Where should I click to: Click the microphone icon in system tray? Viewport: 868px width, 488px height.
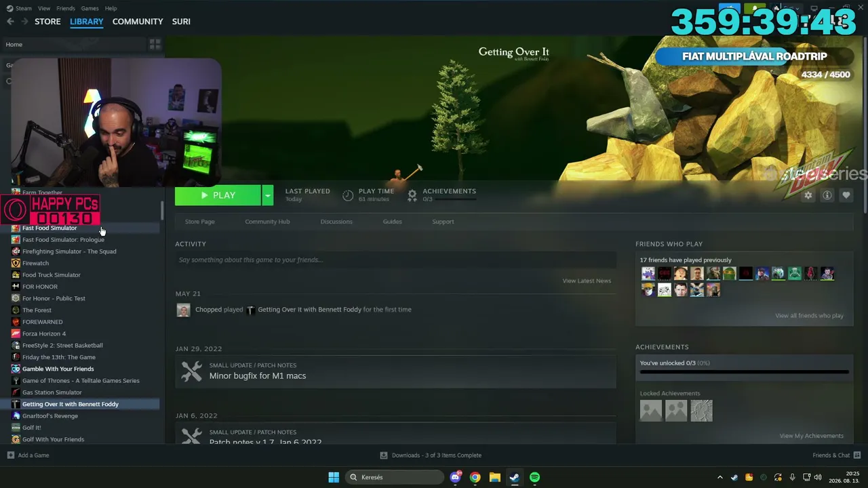(792, 477)
